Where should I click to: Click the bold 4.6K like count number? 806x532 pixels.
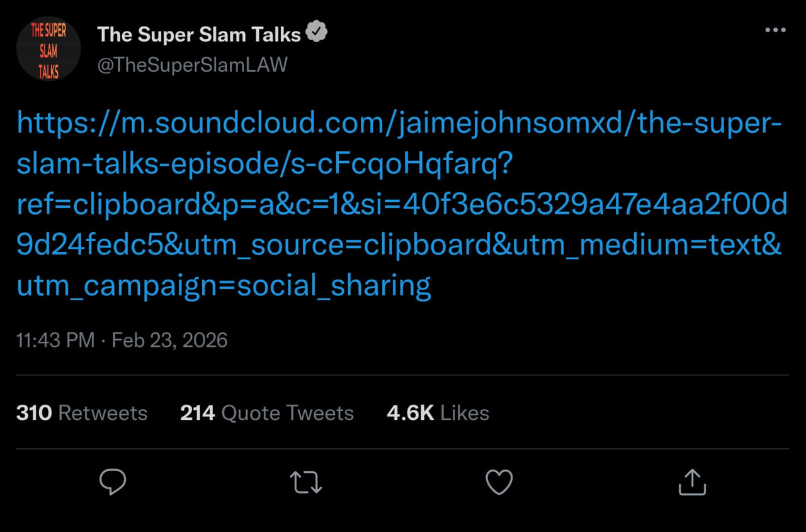tap(411, 413)
